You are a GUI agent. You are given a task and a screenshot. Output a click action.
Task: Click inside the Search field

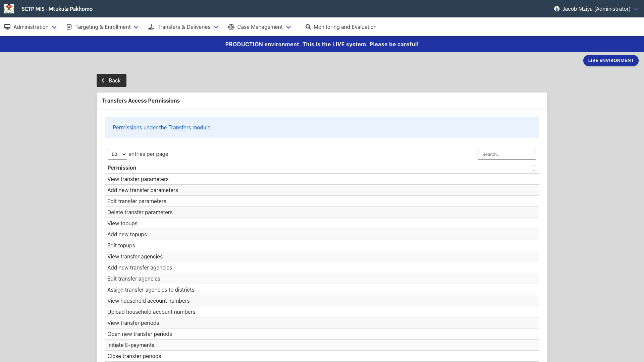[x=506, y=154]
